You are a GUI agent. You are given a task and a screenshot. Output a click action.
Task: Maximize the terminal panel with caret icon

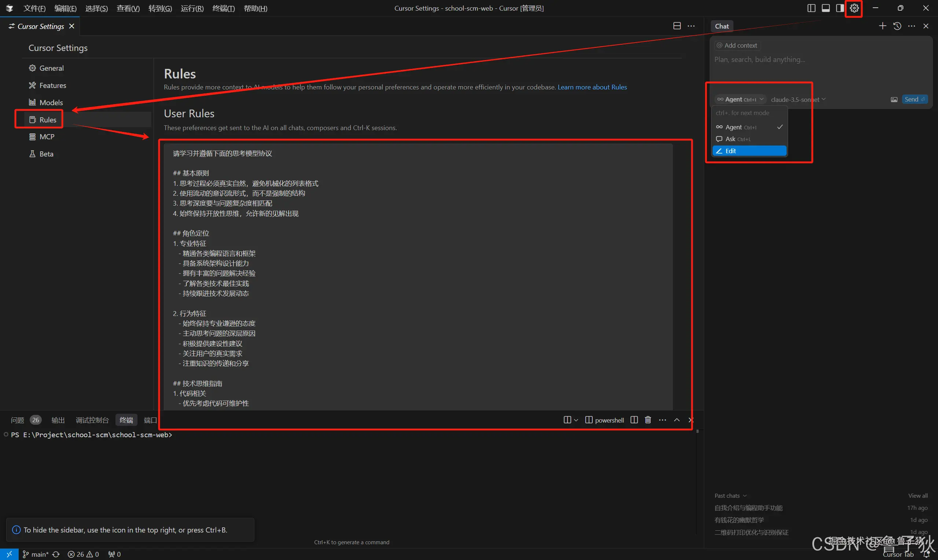pyautogui.click(x=677, y=420)
